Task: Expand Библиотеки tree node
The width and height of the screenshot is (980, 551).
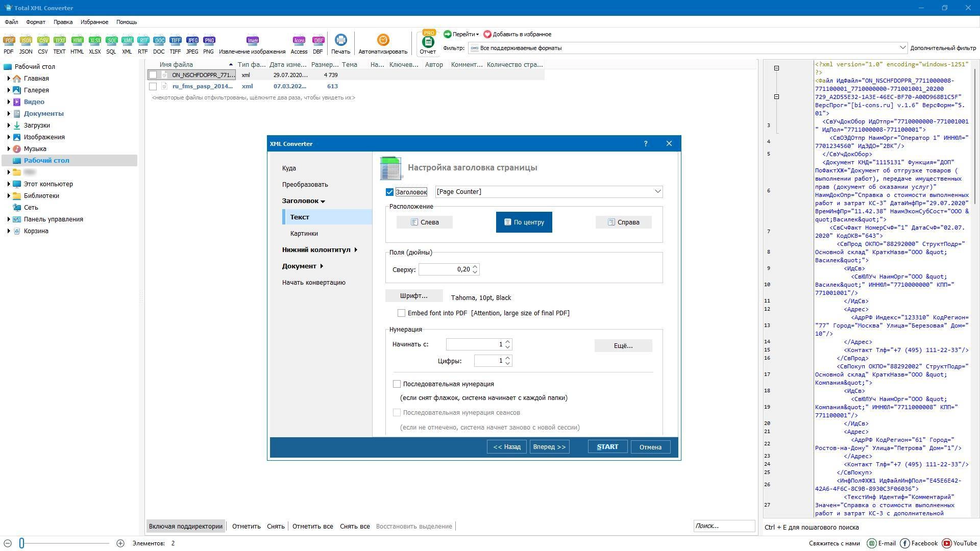Action: click(9, 196)
